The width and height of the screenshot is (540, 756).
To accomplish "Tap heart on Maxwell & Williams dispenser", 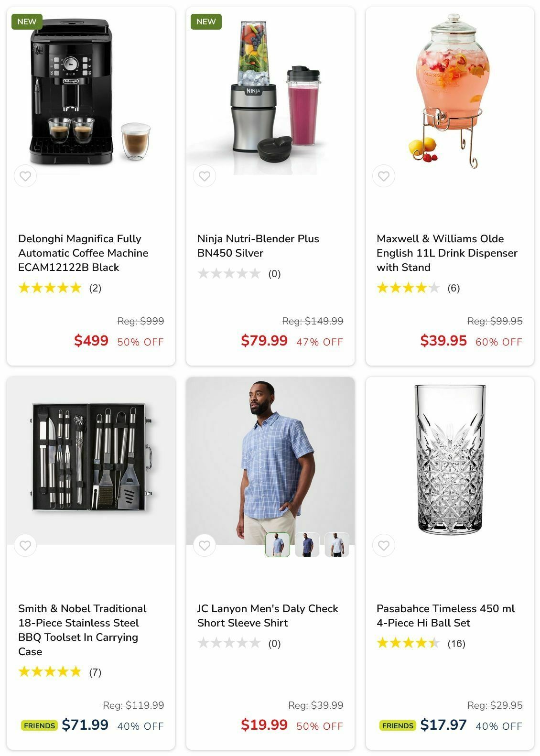I will [384, 176].
